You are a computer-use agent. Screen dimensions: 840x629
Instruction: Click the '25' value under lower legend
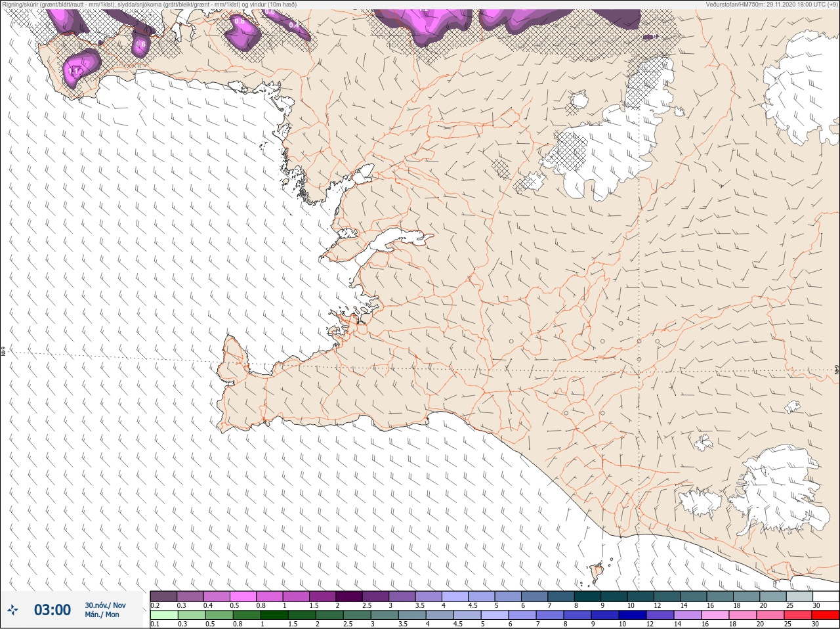(786, 624)
